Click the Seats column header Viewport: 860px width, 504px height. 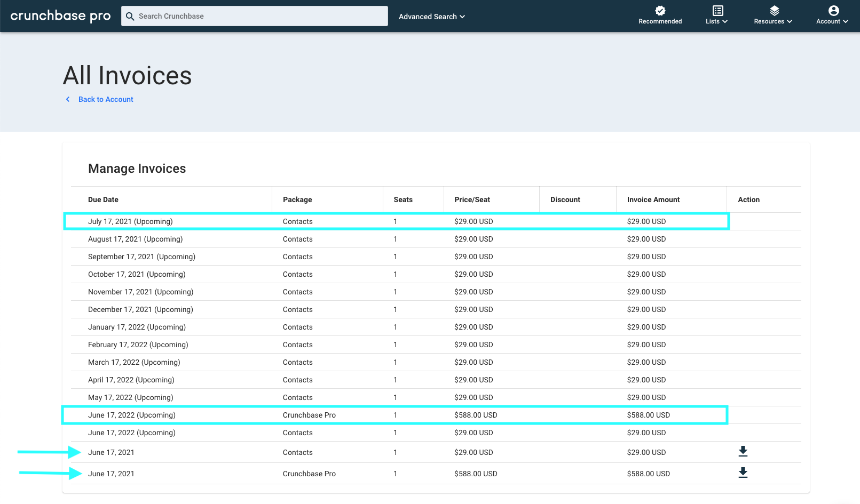403,199
